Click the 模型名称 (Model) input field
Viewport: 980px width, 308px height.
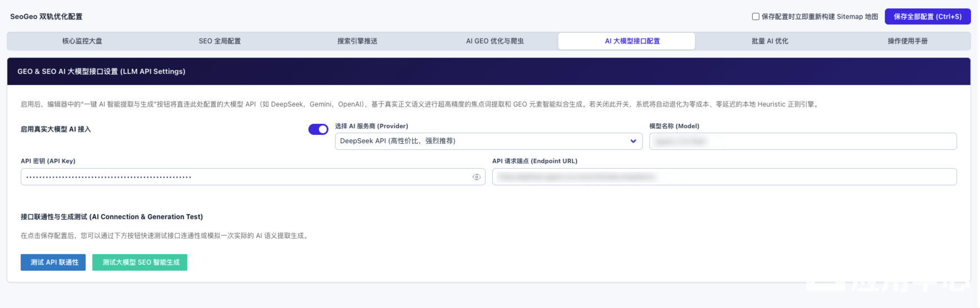pyautogui.click(x=803, y=141)
